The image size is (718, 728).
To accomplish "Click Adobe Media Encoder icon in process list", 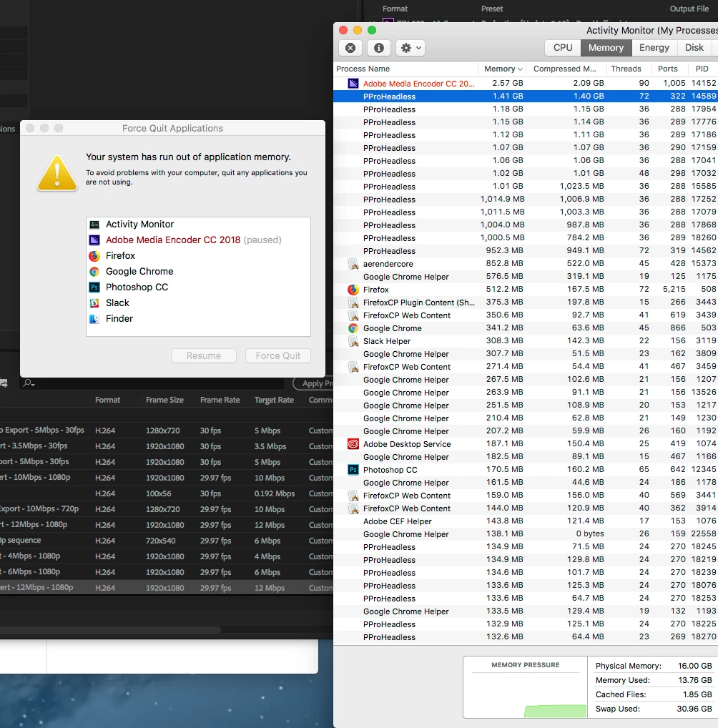I will (353, 84).
